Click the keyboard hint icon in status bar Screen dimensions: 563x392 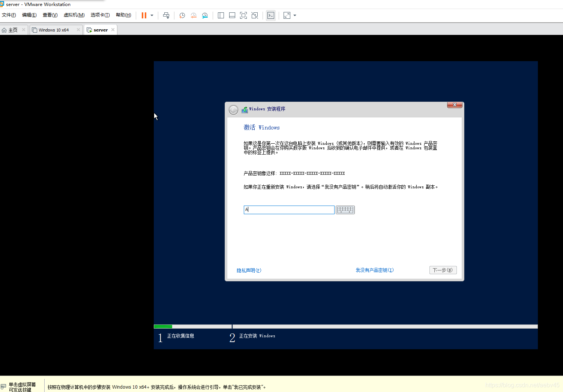3,386
